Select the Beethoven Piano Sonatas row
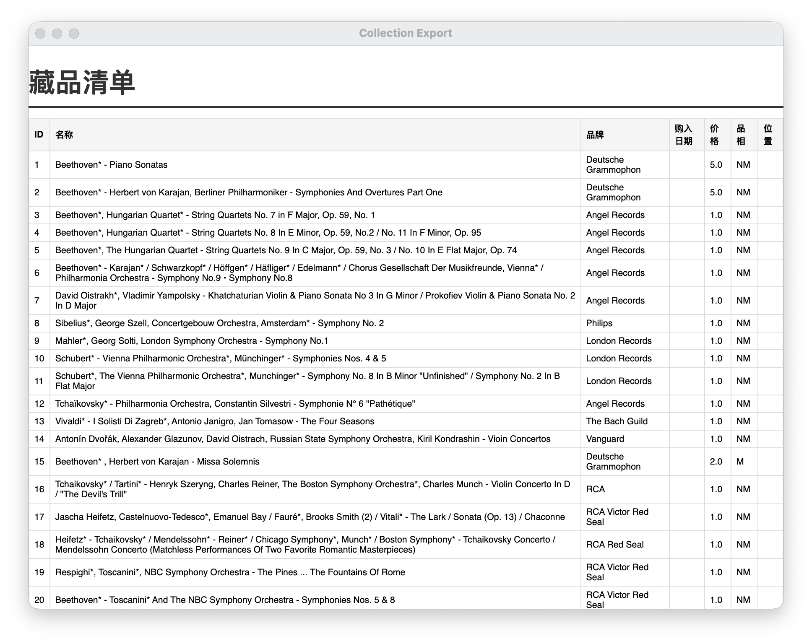 pyautogui.click(x=406, y=165)
